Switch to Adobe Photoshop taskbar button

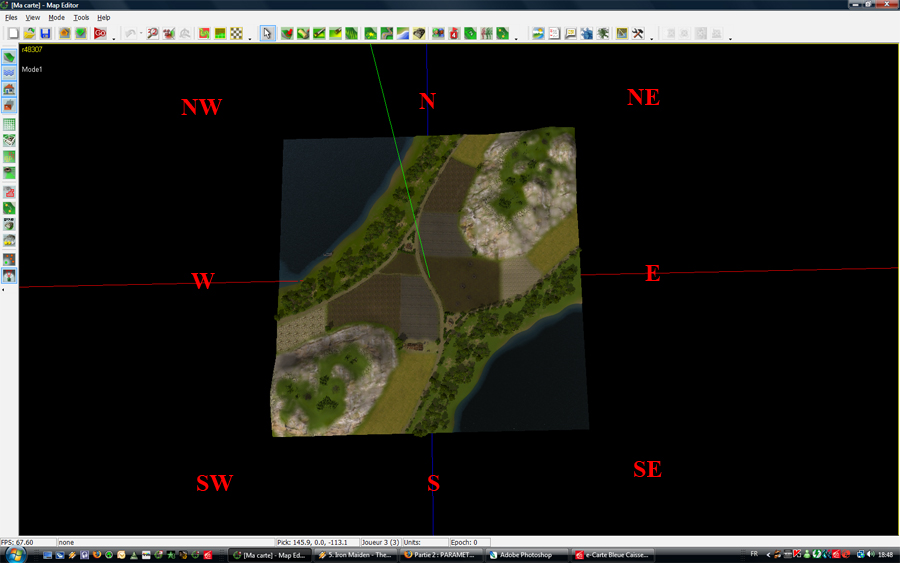click(x=525, y=555)
